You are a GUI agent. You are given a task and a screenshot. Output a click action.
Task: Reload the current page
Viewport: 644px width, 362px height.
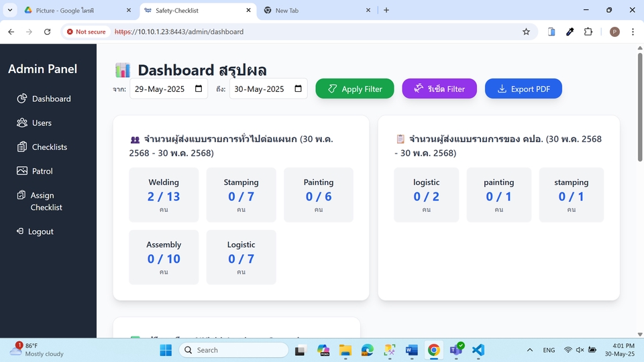[x=47, y=32]
